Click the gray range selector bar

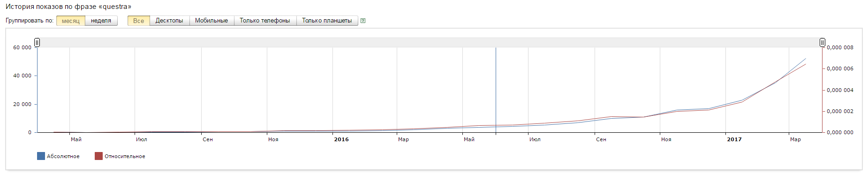pyautogui.click(x=430, y=43)
